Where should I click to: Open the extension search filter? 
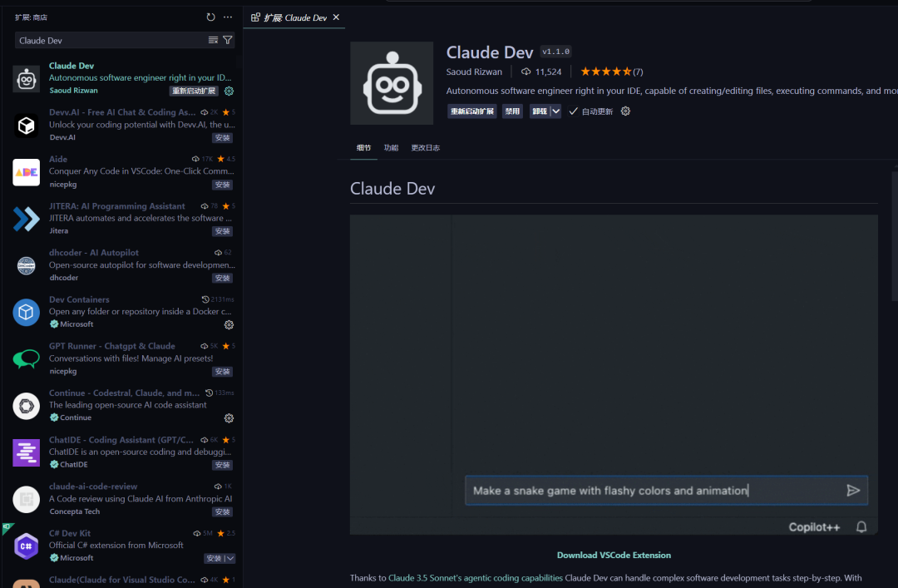click(227, 40)
